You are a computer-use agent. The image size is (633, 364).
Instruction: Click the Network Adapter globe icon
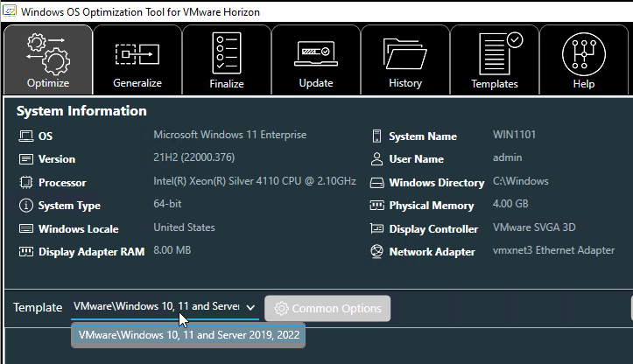pyautogui.click(x=376, y=251)
